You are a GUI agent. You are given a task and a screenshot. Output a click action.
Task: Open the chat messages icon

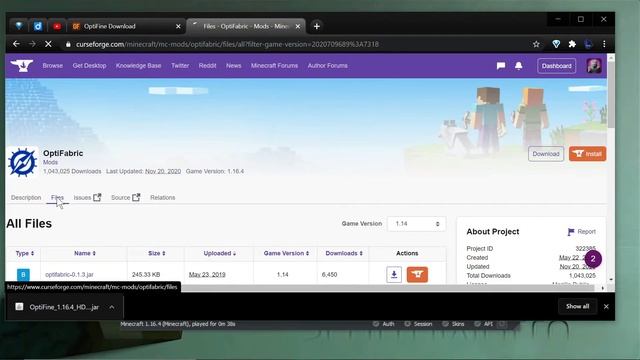[x=501, y=66]
